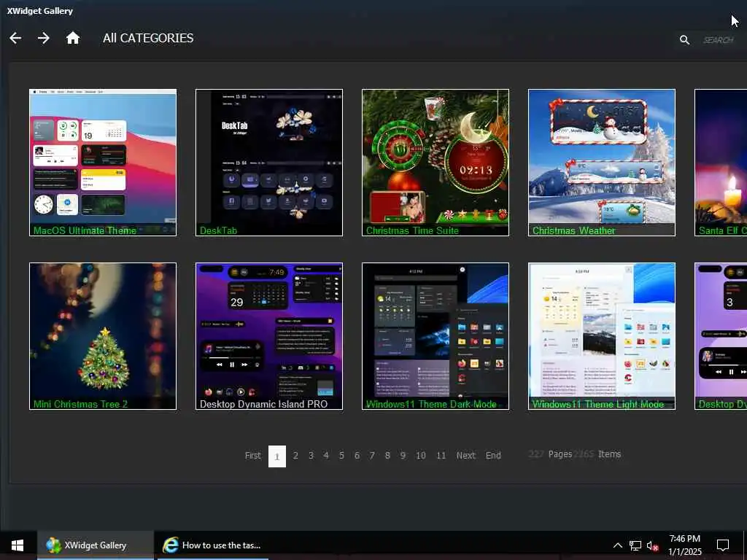747x560 pixels.
Task: Switch to XWidget Gallery taskbar button
Action: [x=96, y=545]
